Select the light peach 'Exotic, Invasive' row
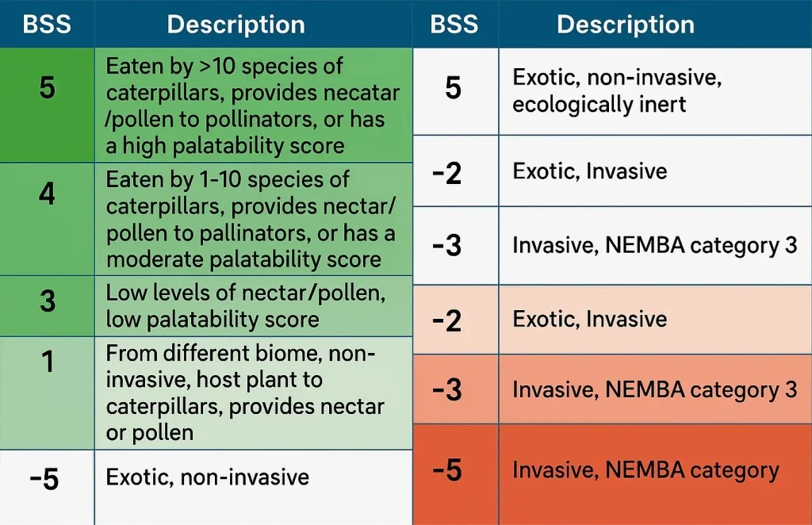 pyautogui.click(x=613, y=320)
